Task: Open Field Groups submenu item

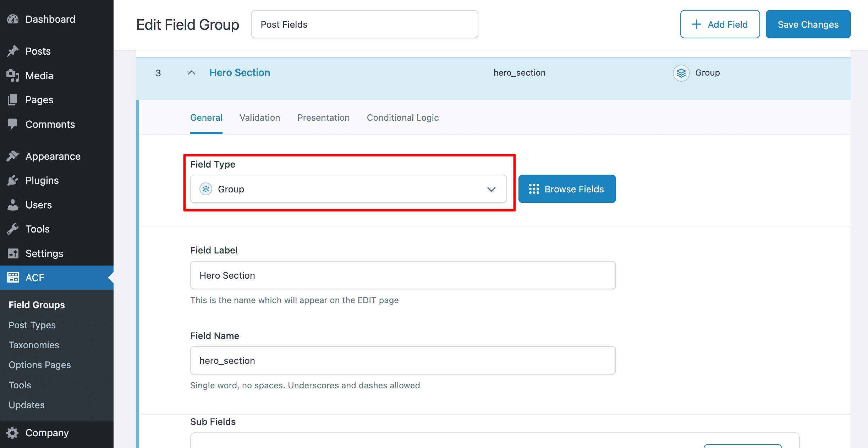Action: pyautogui.click(x=37, y=305)
